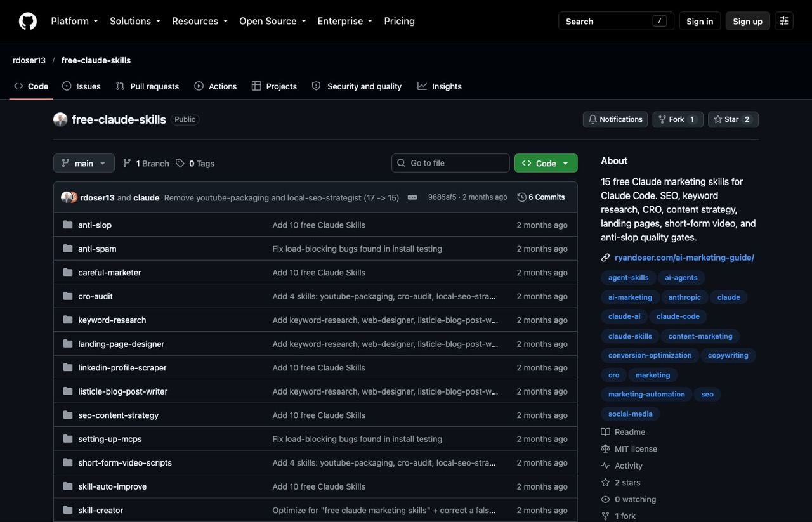This screenshot has width=812, height=522.
Task: Click the folder icon for anti-spam
Action: click(68, 249)
